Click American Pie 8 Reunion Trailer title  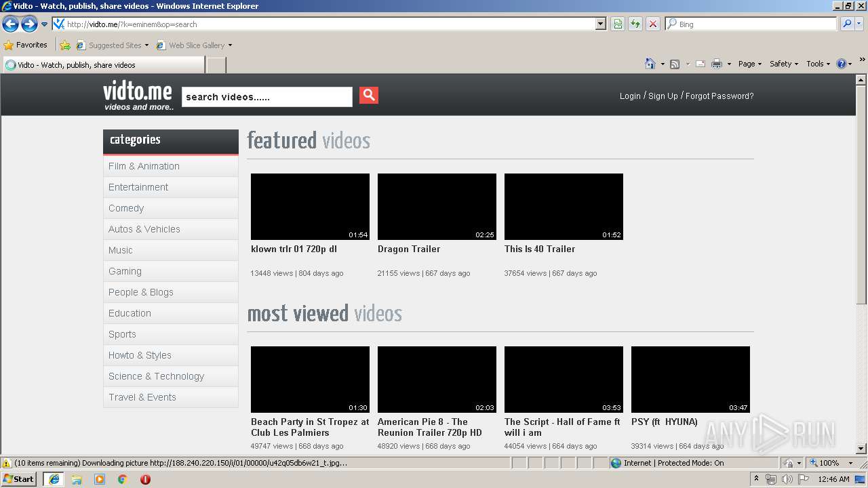(x=430, y=427)
